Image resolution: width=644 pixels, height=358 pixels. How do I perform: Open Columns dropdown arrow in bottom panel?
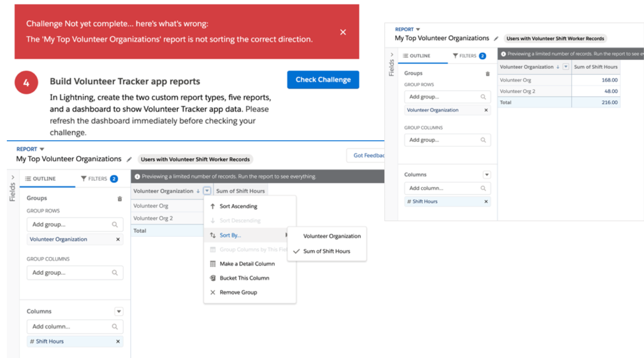119,311
